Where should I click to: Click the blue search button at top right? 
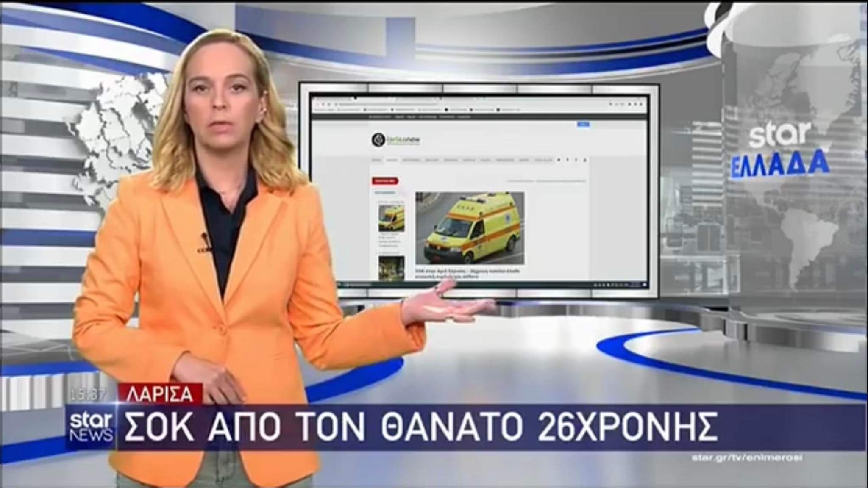[583, 124]
